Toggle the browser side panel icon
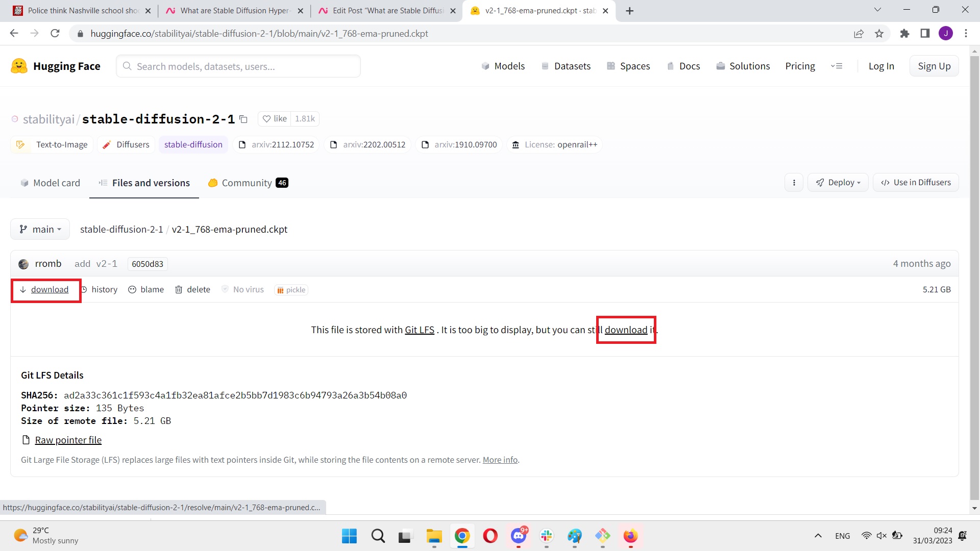The image size is (980, 551). pos(925,34)
